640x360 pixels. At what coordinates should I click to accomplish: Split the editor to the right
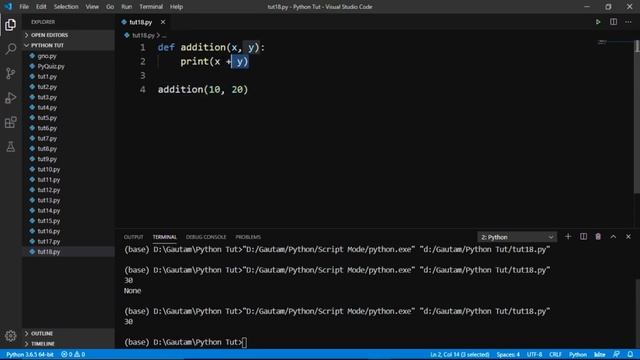(613, 22)
